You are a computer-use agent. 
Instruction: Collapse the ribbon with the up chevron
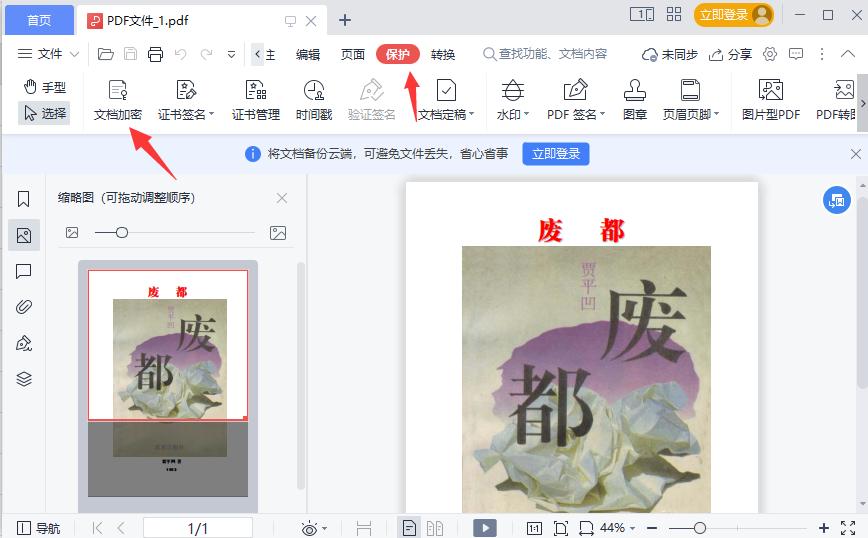coord(848,54)
